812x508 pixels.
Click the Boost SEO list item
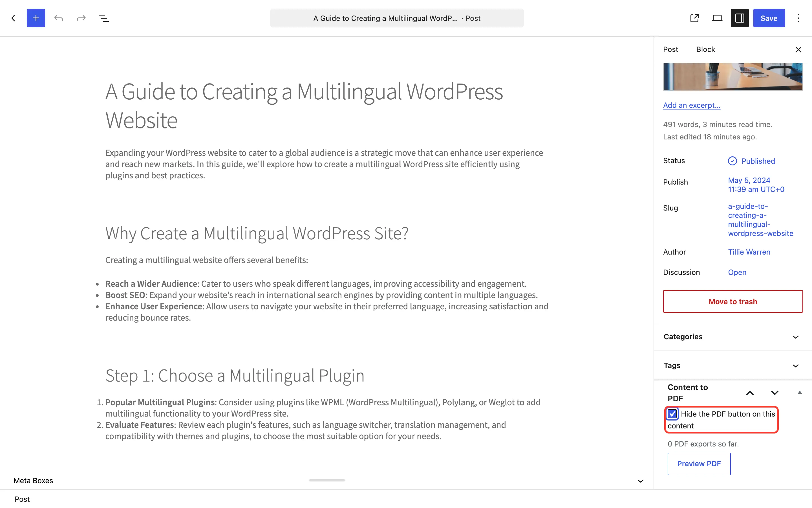(321, 295)
